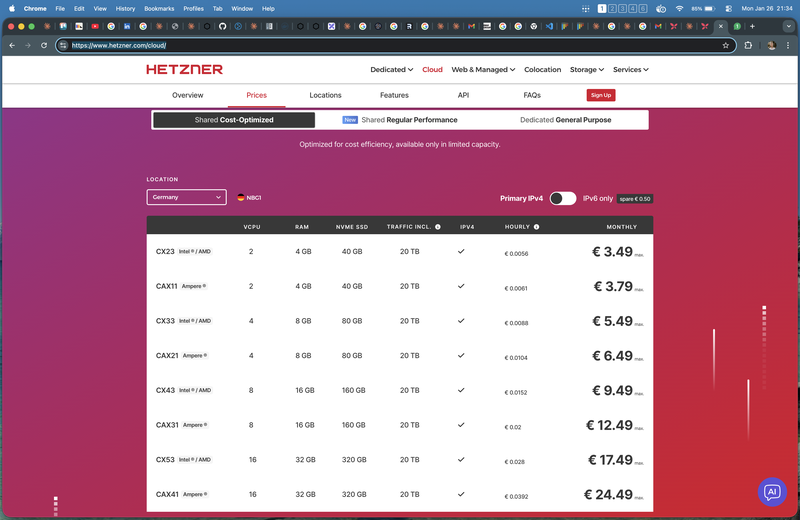Click the red Sign Up button
Viewport: 800px width, 520px height.
coord(600,95)
